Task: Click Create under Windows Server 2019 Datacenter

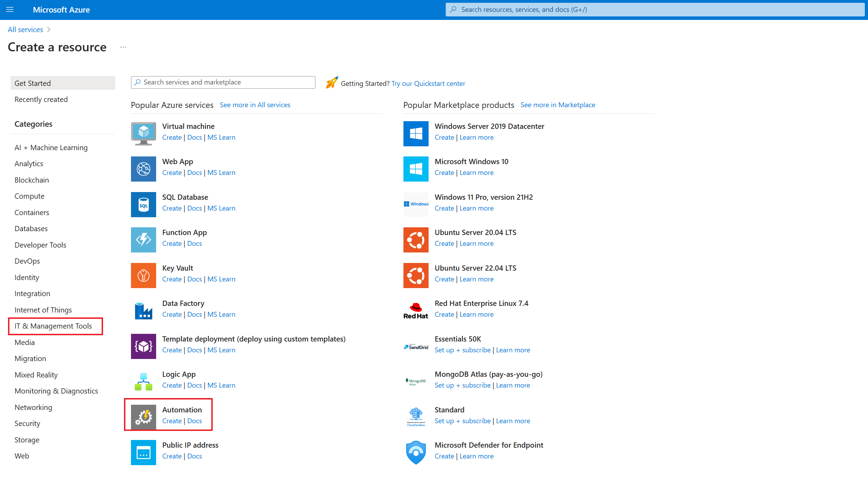Action: pos(444,137)
